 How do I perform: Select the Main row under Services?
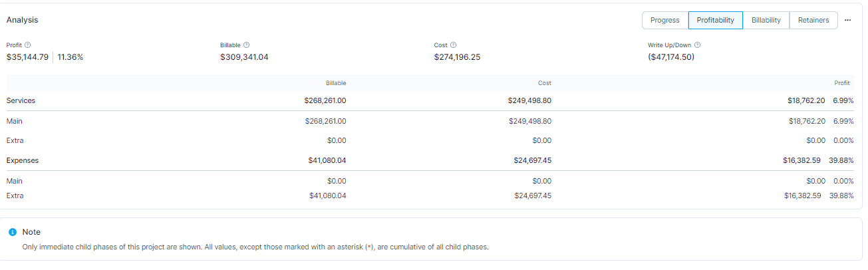[x=430, y=121]
